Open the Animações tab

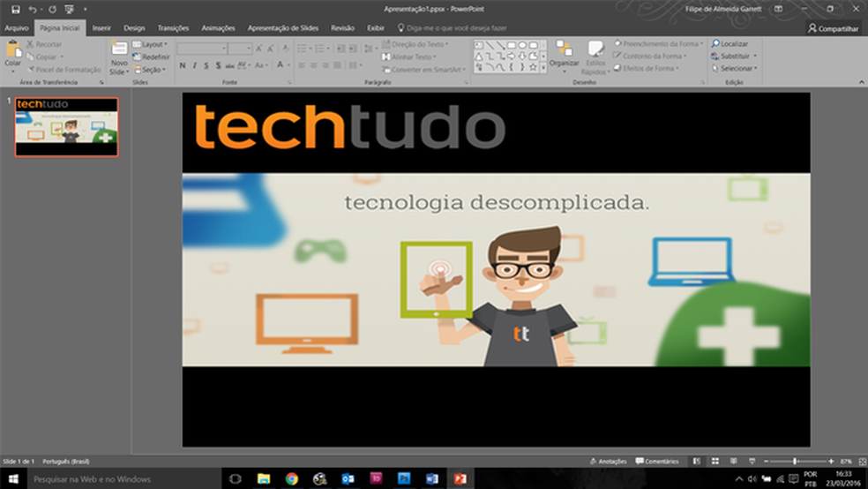point(218,27)
